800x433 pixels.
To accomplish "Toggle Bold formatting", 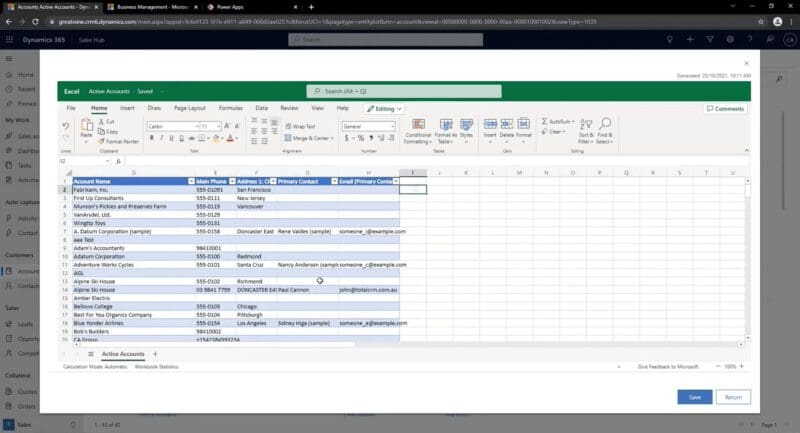I will point(152,138).
